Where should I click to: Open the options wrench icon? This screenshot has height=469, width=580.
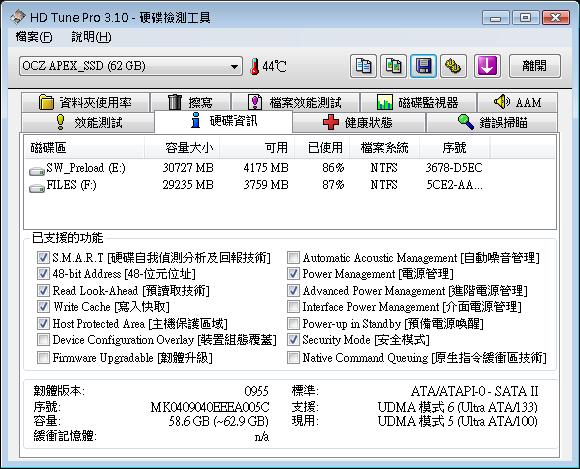(453, 66)
